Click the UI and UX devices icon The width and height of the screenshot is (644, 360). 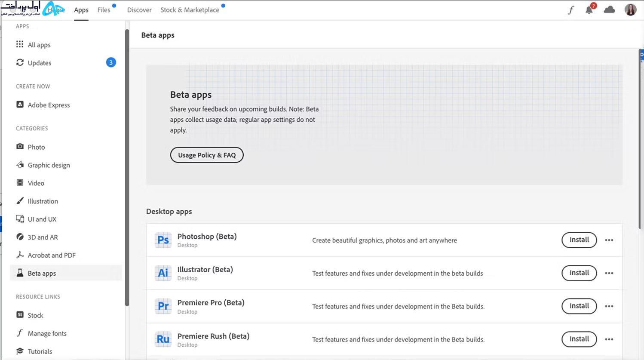pyautogui.click(x=20, y=219)
